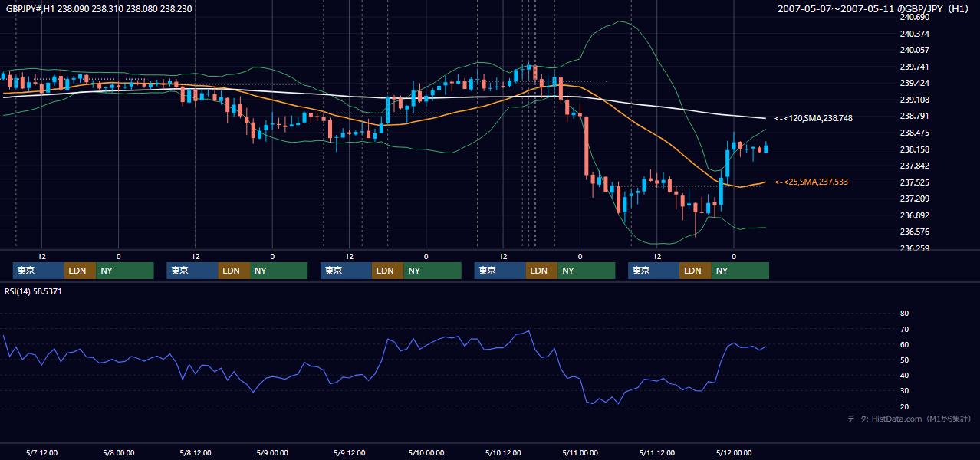
Task: Click RSI scale level 80
Action: pyautogui.click(x=904, y=314)
